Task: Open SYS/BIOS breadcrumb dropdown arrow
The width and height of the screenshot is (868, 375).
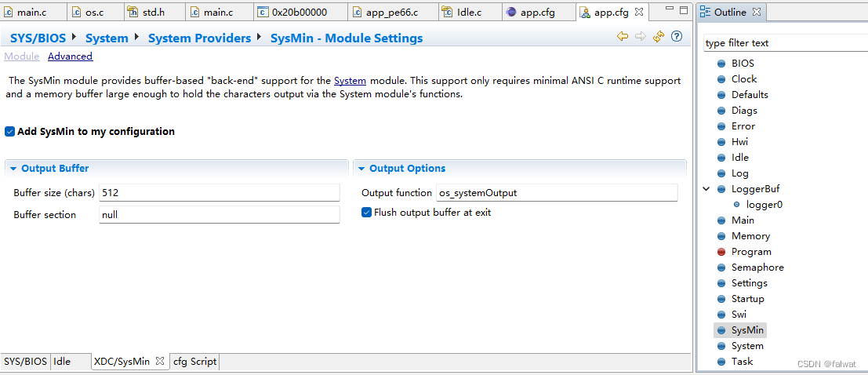Action: [x=74, y=37]
